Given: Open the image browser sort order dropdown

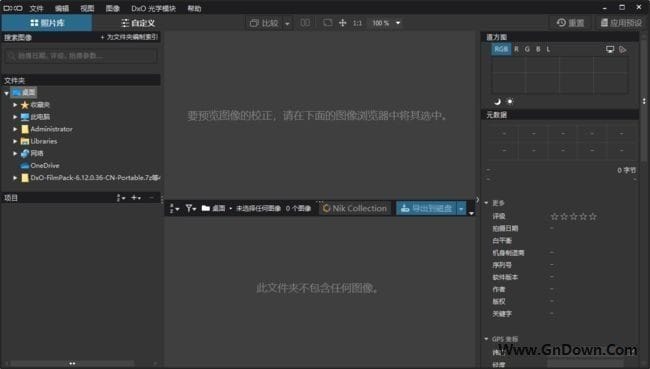Looking at the screenshot, I should [x=174, y=208].
